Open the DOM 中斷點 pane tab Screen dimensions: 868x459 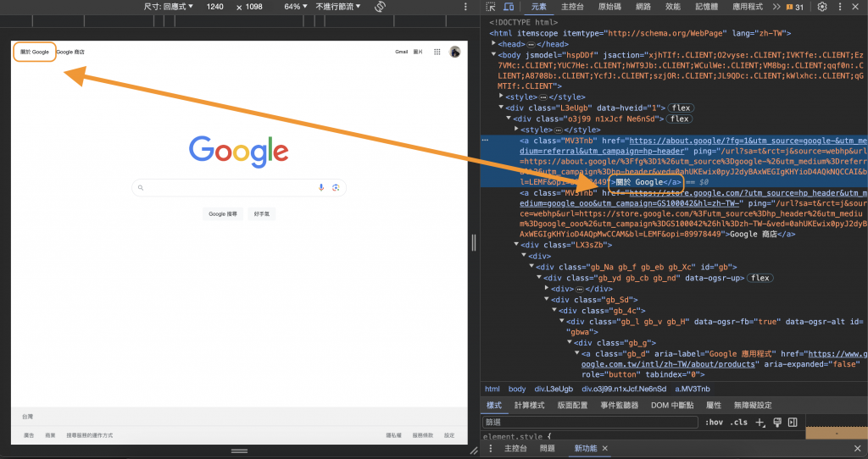click(672, 406)
